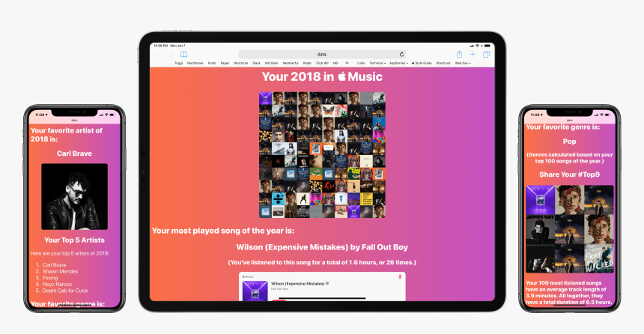
Task: Select Death Cab for Cutie in list
Action: [x=65, y=291]
